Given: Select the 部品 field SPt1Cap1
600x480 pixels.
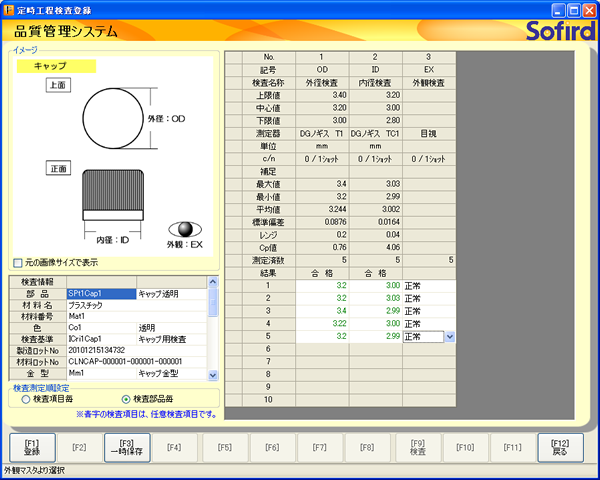Looking at the screenshot, I should pos(100,294).
